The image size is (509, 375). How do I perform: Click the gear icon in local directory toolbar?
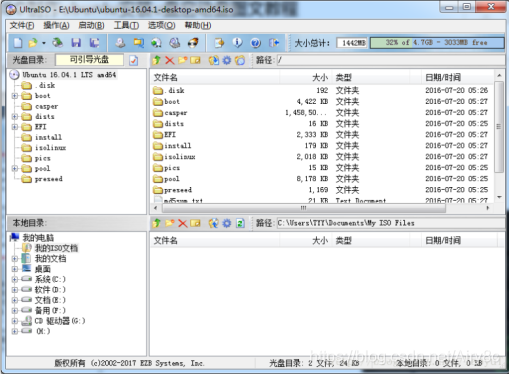coord(227,223)
